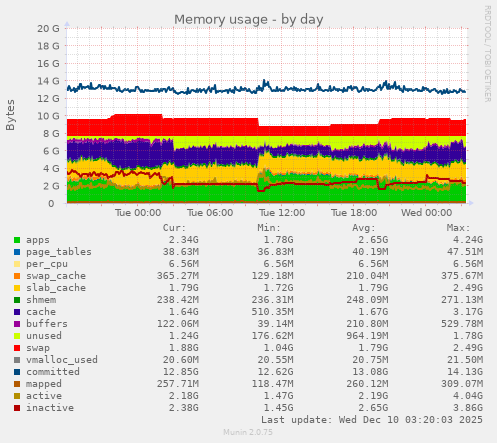Screen dimensions: 497x443
Task: Click the 'inactive' legend label
Action: (50, 408)
